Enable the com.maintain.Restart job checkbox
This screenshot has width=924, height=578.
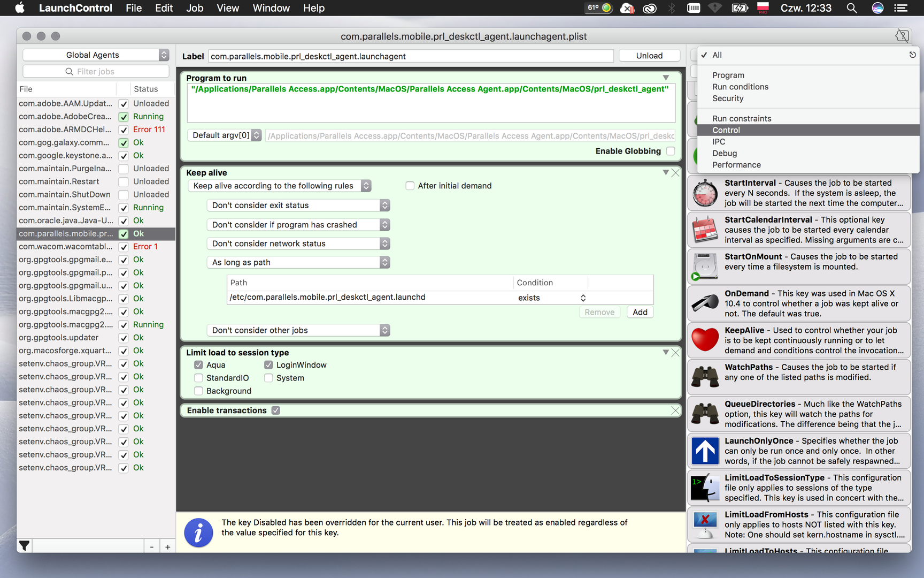124,182
